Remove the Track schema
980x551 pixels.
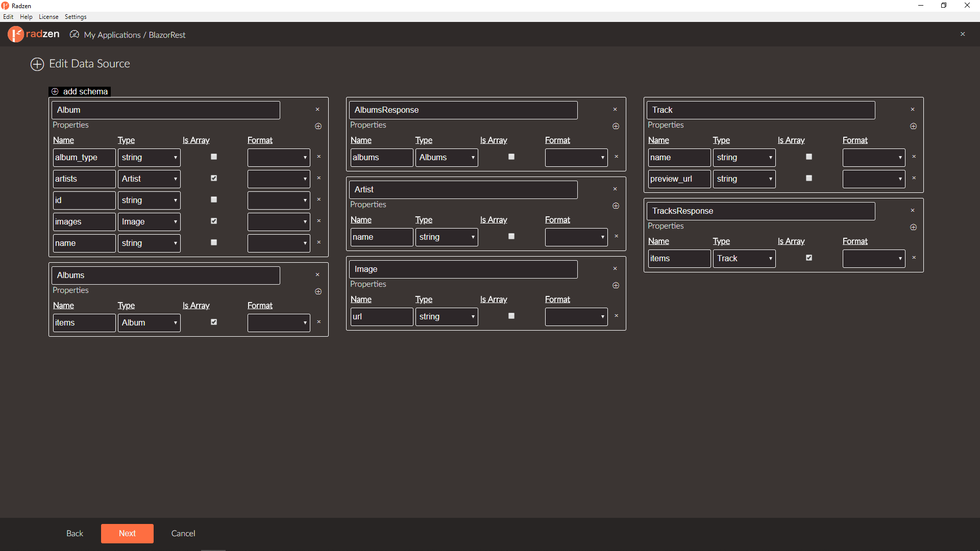click(913, 110)
